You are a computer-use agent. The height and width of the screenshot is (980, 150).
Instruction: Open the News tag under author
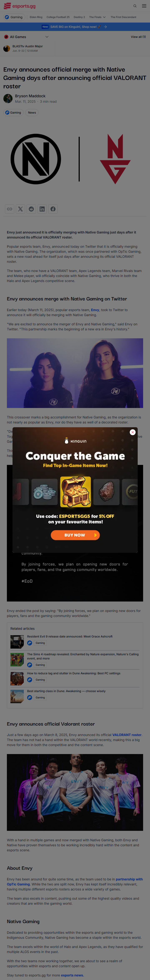(x=32, y=113)
